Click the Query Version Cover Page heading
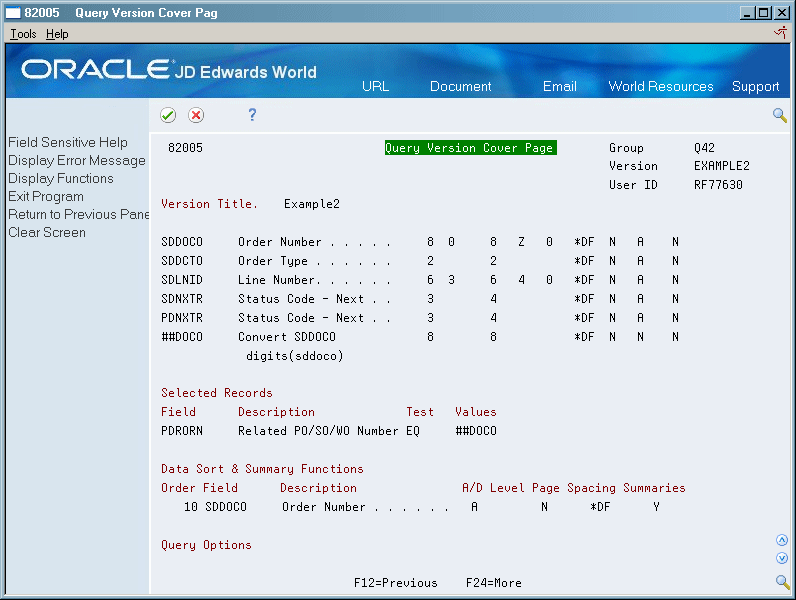The image size is (796, 600). click(x=471, y=148)
